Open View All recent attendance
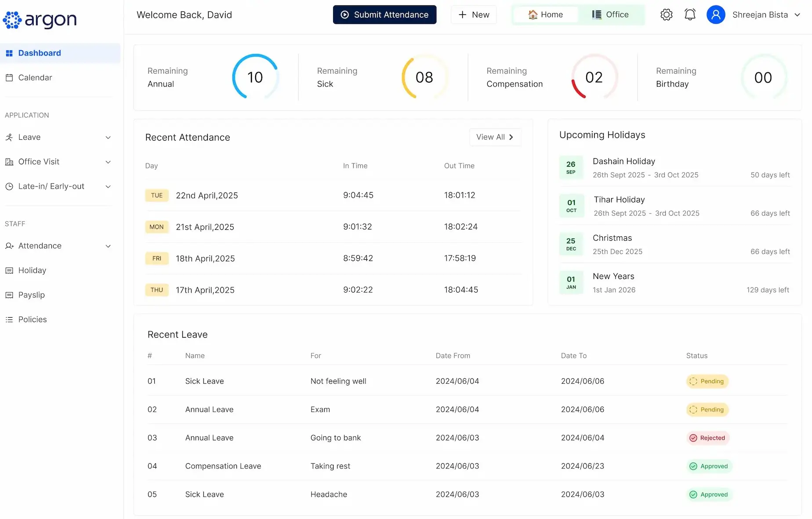Image resolution: width=812 pixels, height=519 pixels. click(x=495, y=137)
